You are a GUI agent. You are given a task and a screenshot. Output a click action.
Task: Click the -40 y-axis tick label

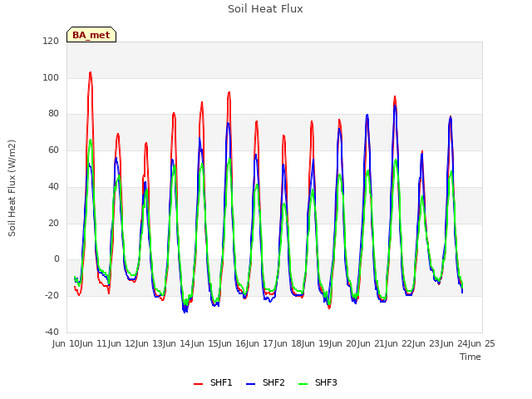tap(52, 332)
